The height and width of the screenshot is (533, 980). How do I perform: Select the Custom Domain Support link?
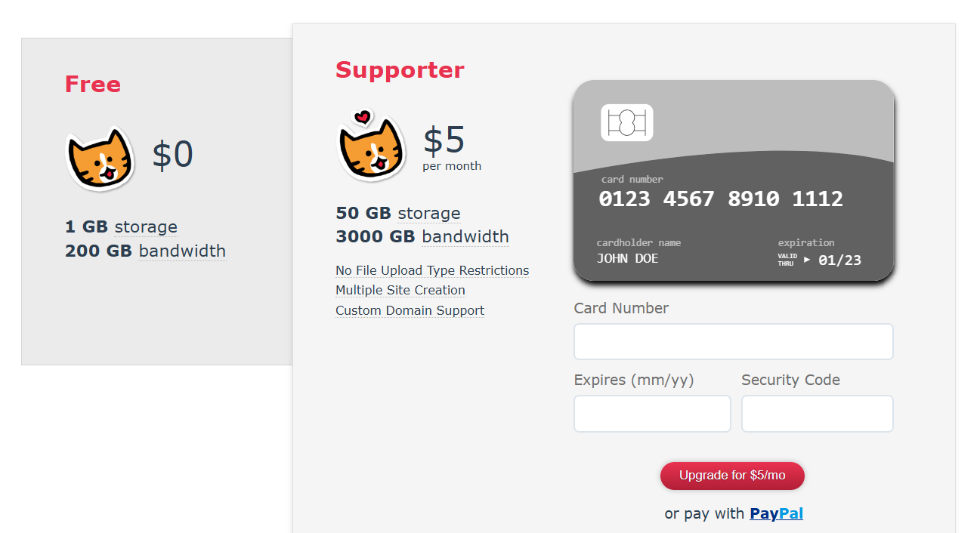410,310
